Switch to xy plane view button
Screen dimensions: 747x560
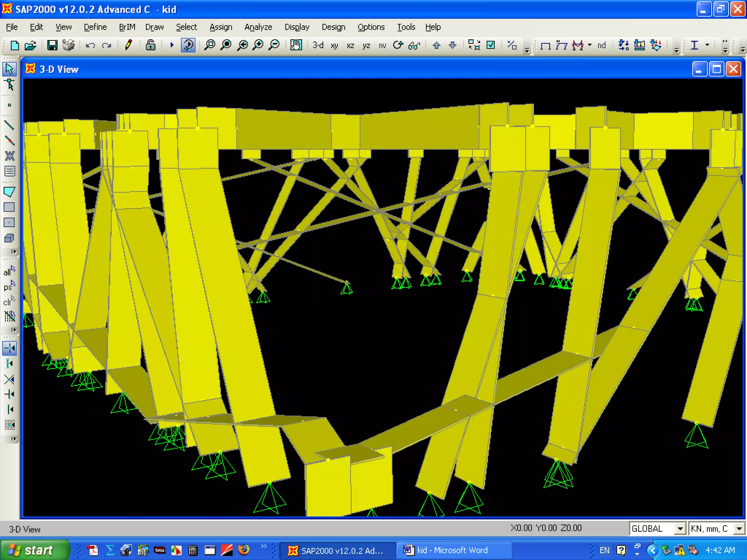tap(334, 45)
